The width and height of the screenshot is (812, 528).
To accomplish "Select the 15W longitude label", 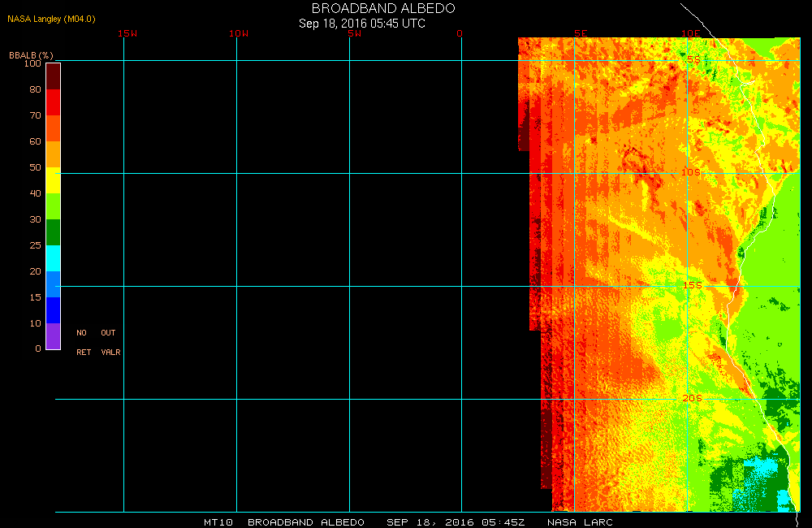I will (x=127, y=33).
